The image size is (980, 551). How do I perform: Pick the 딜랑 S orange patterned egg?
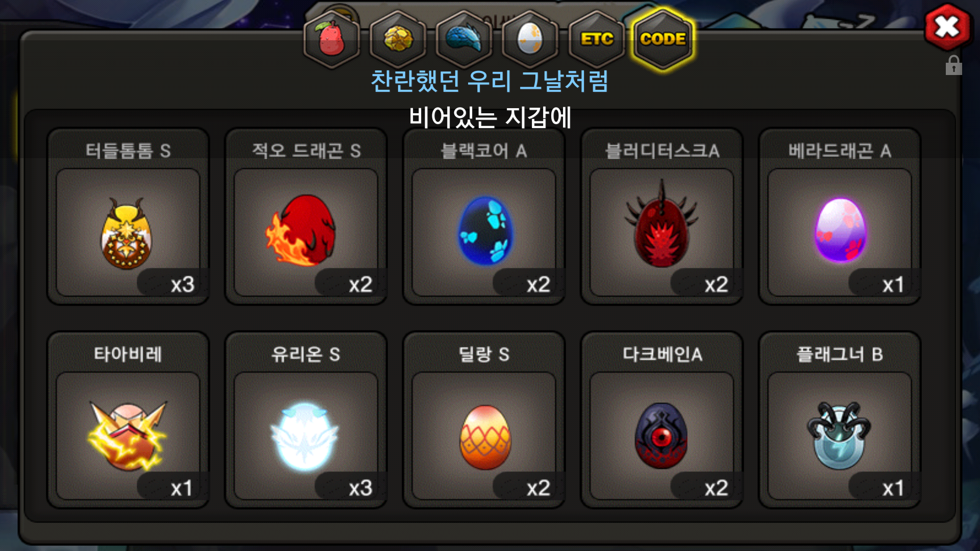click(484, 436)
